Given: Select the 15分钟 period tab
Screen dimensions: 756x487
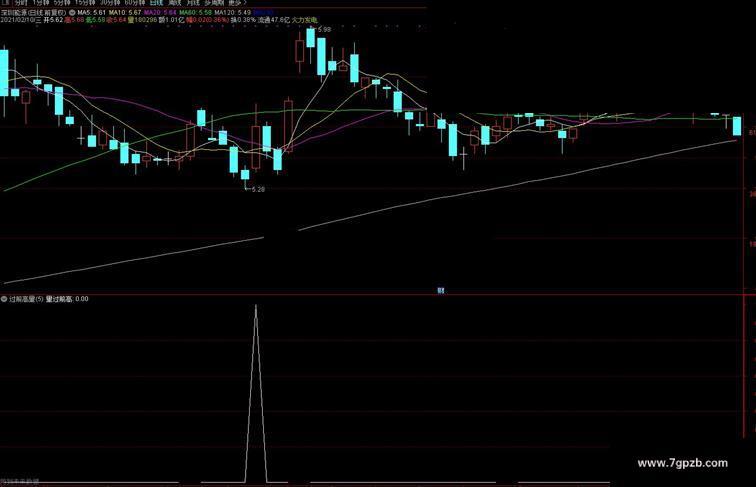Looking at the screenshot, I should (x=85, y=2).
